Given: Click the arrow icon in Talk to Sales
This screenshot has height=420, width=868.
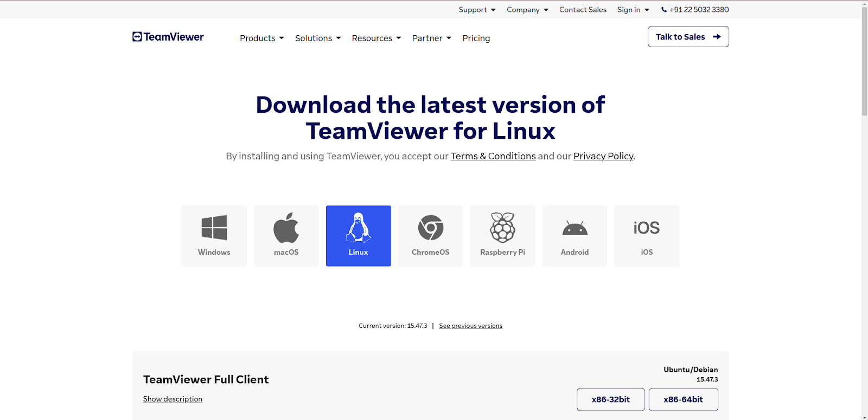Looking at the screenshot, I should coord(717,37).
